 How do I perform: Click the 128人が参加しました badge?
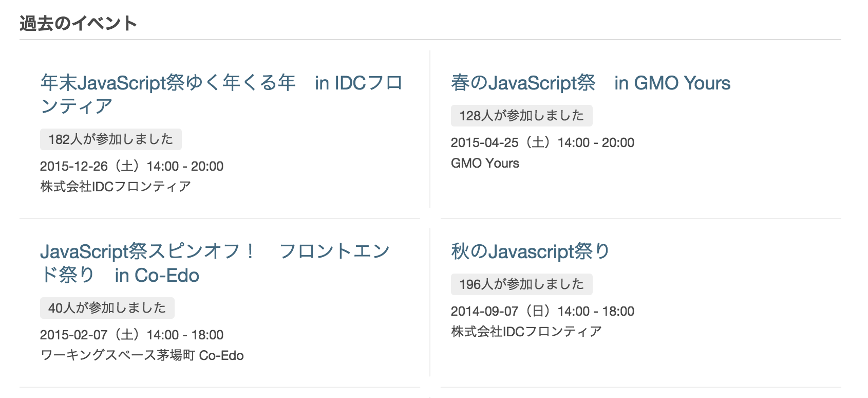521,116
